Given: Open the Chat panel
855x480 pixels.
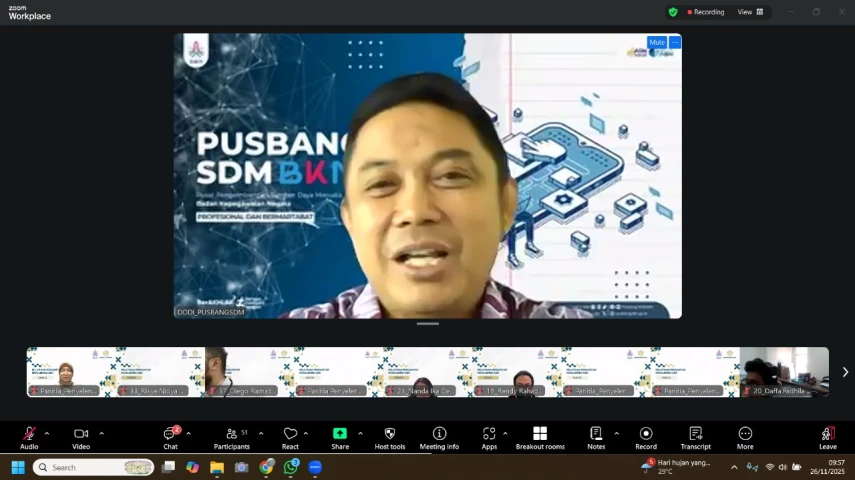Looking at the screenshot, I should tap(171, 438).
